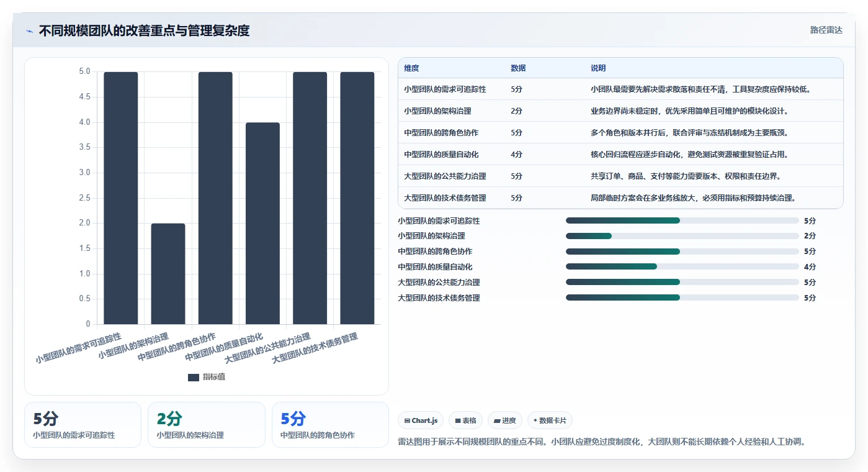Click the footer note starting 雷达图用于展示
The image size is (868, 472).
tap(602, 442)
